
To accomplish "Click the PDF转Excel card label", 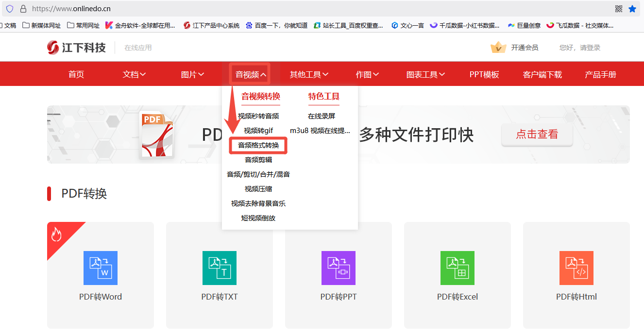I will 458,297.
